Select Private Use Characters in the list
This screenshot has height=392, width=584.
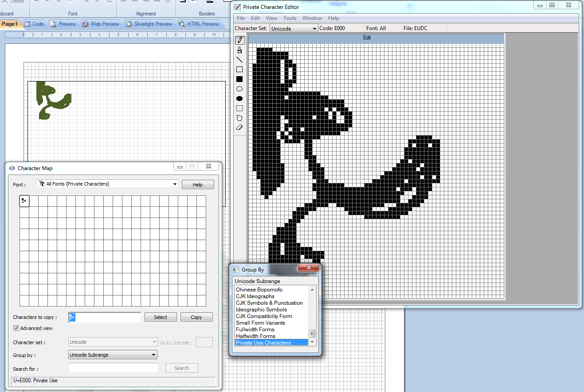click(271, 343)
